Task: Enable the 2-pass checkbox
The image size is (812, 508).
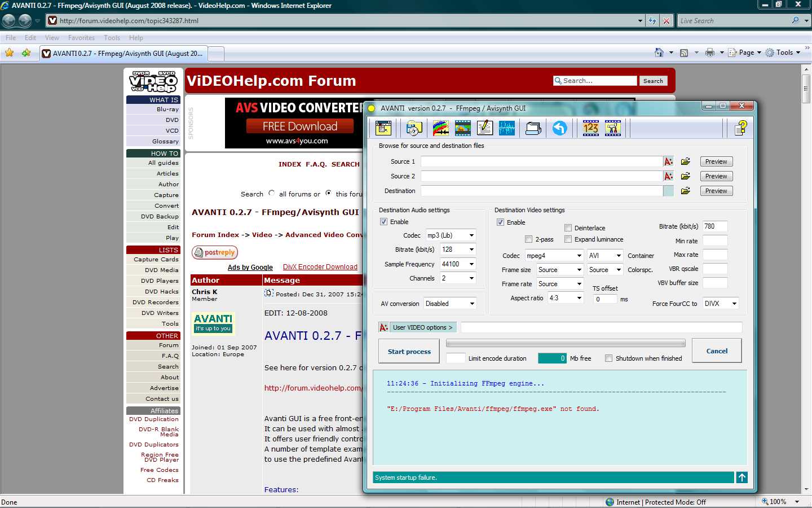Action: pos(528,239)
